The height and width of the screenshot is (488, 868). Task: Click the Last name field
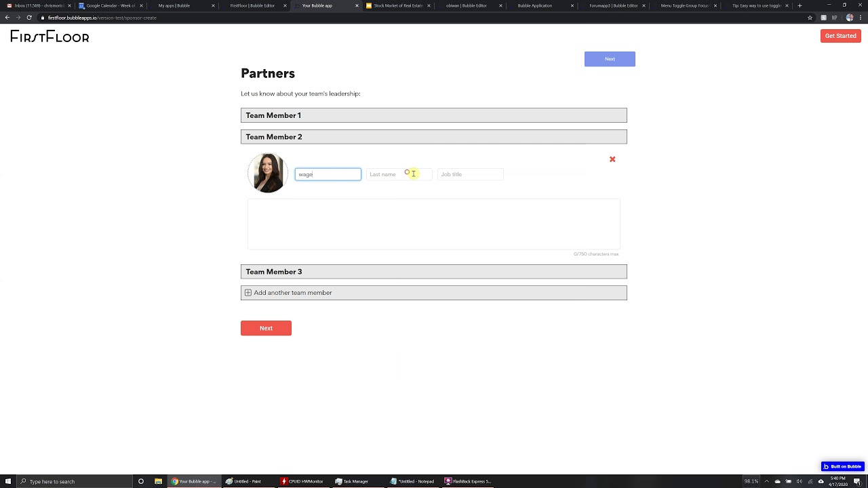[x=399, y=174]
